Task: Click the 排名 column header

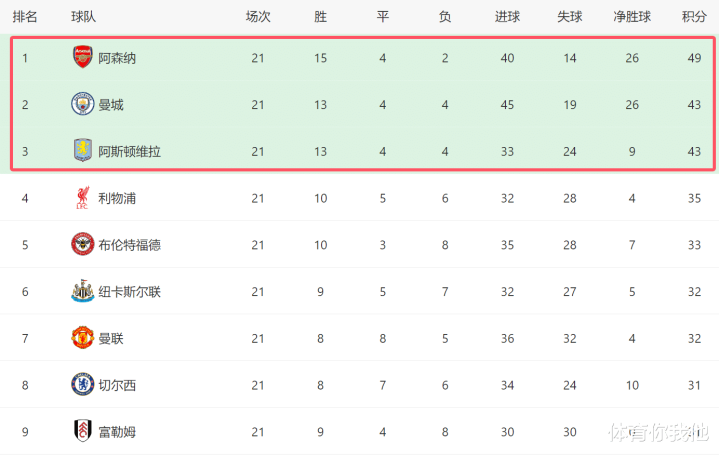Action: coord(25,16)
